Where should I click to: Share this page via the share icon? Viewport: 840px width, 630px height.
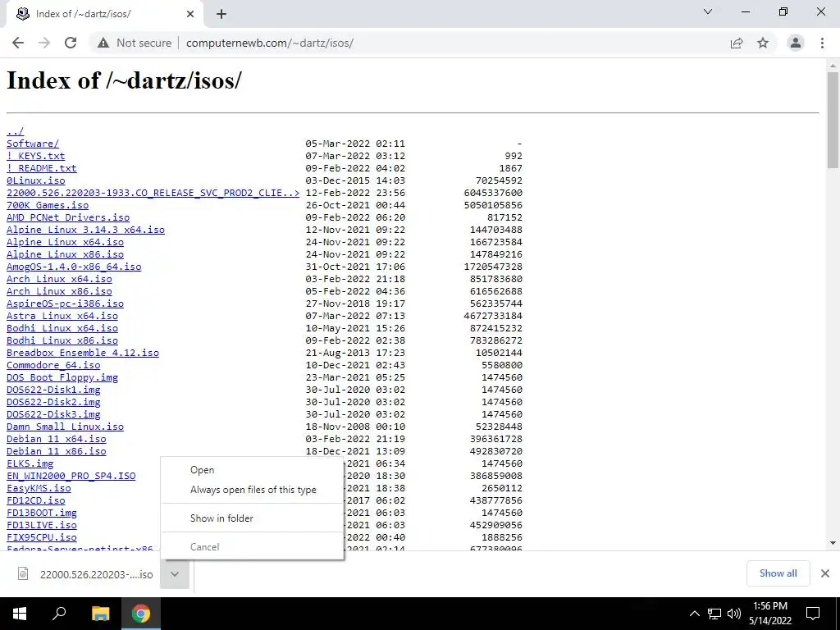tap(737, 43)
